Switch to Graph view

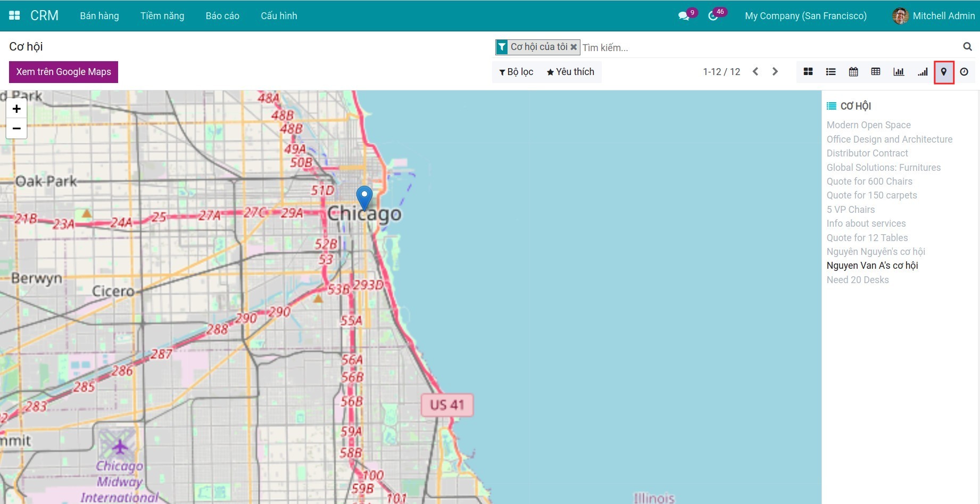[899, 72]
